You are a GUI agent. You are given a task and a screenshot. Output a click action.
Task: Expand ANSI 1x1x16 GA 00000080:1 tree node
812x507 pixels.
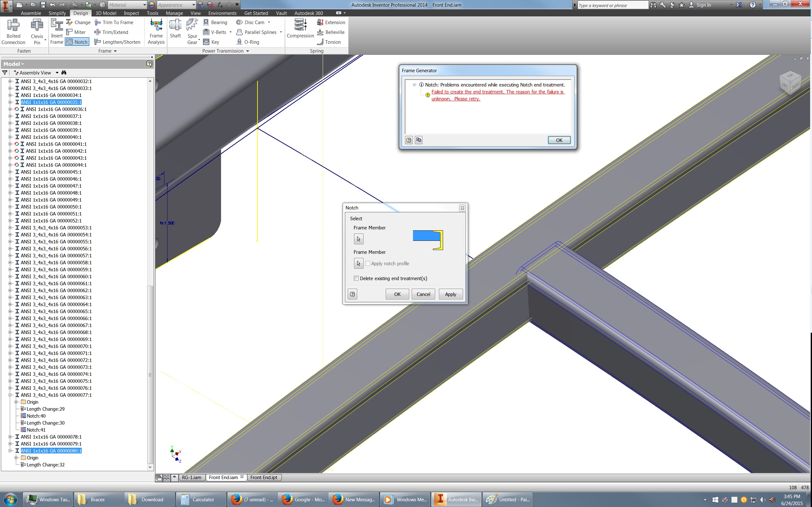[10, 451]
